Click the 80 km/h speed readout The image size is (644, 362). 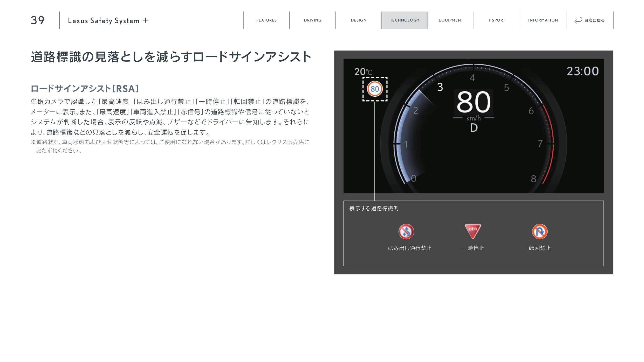(x=474, y=102)
